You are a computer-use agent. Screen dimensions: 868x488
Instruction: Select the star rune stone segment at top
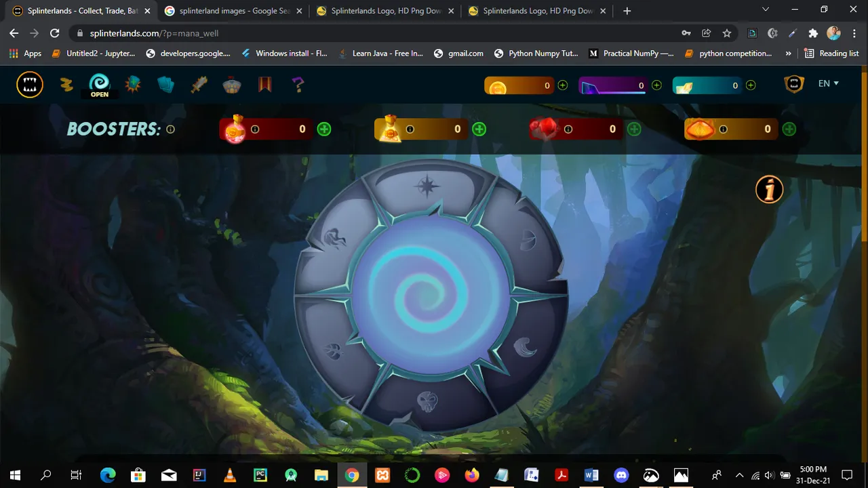click(427, 186)
